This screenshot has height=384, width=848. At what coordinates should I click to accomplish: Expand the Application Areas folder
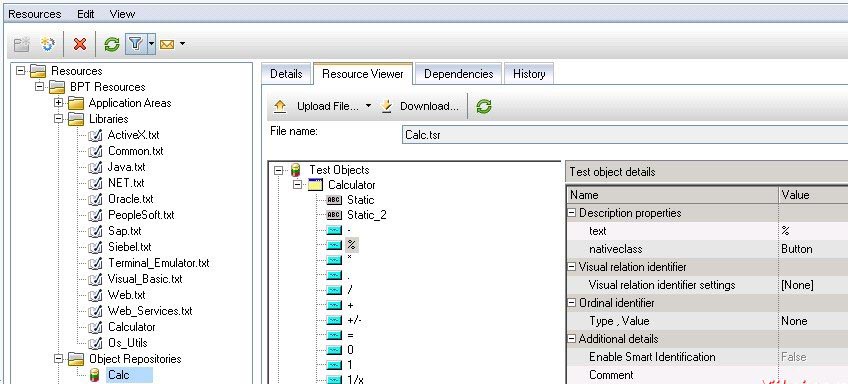pyautogui.click(x=59, y=103)
